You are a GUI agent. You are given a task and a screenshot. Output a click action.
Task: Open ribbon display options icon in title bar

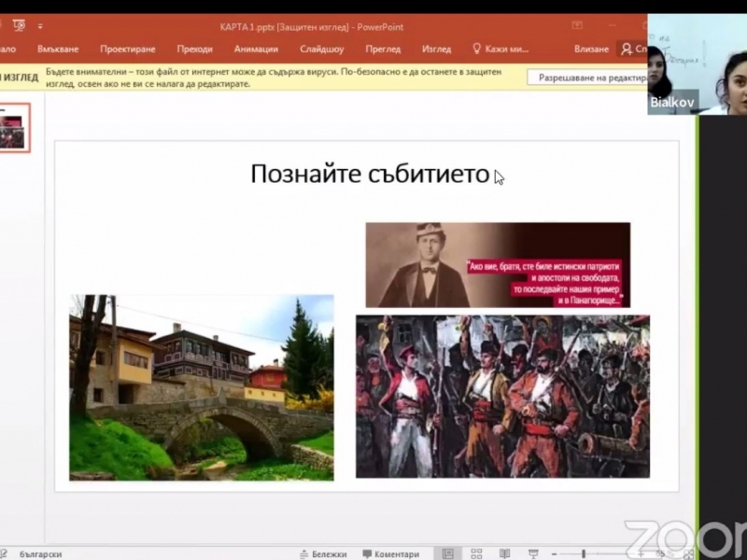pyautogui.click(x=577, y=25)
